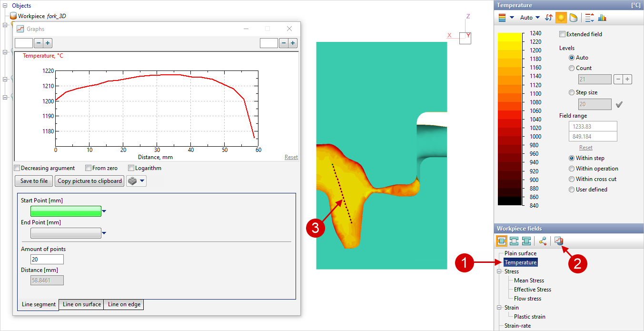
Task: Click the swap scale direction arrows icon
Action: point(549,18)
